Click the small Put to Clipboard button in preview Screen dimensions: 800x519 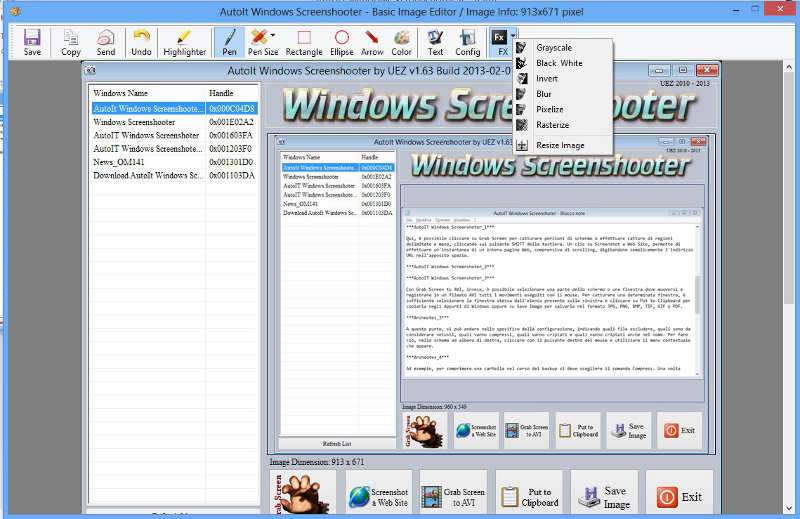click(578, 431)
